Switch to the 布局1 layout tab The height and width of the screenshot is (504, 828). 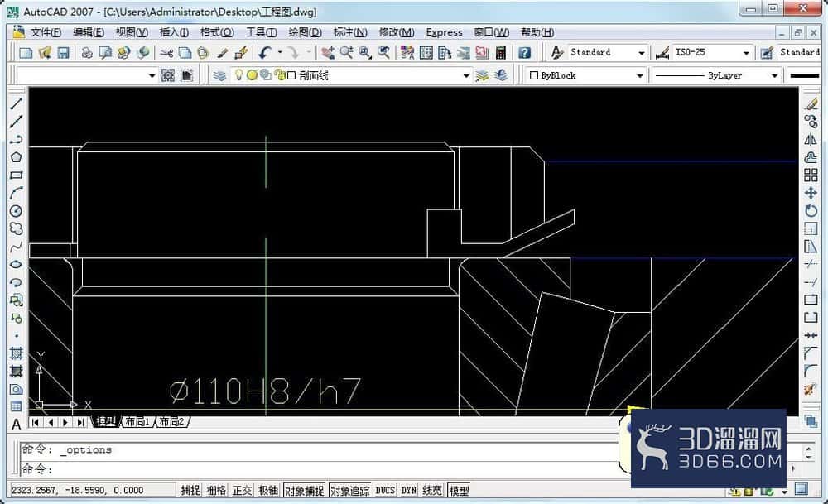[137, 422]
